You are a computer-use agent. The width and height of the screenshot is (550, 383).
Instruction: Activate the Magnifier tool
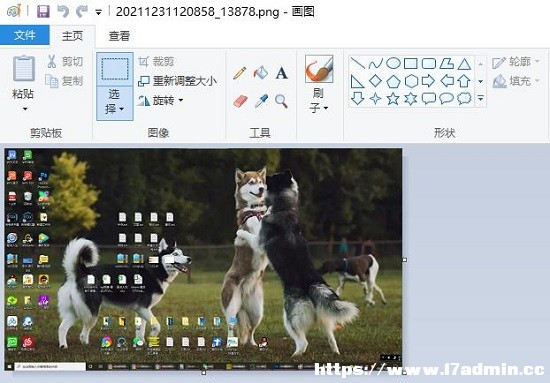(281, 101)
